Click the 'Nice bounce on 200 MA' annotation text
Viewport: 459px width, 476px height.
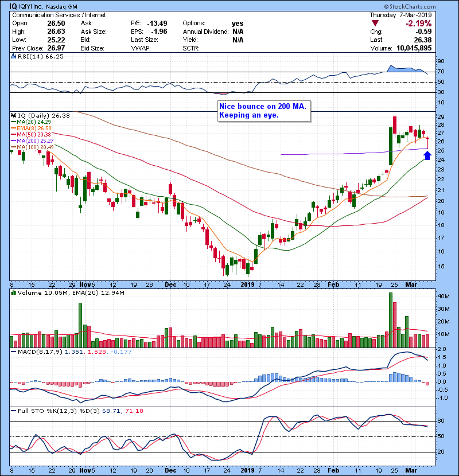pos(263,107)
